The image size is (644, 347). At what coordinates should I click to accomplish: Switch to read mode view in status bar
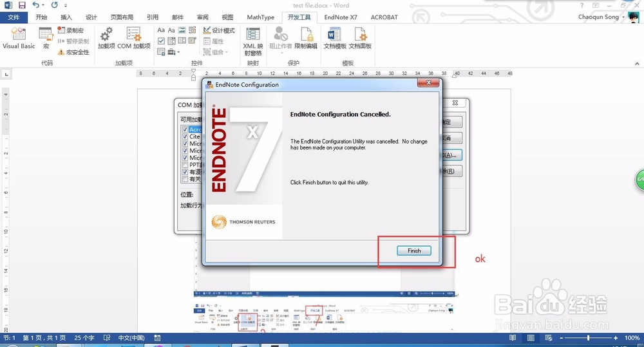pyautogui.click(x=513, y=337)
